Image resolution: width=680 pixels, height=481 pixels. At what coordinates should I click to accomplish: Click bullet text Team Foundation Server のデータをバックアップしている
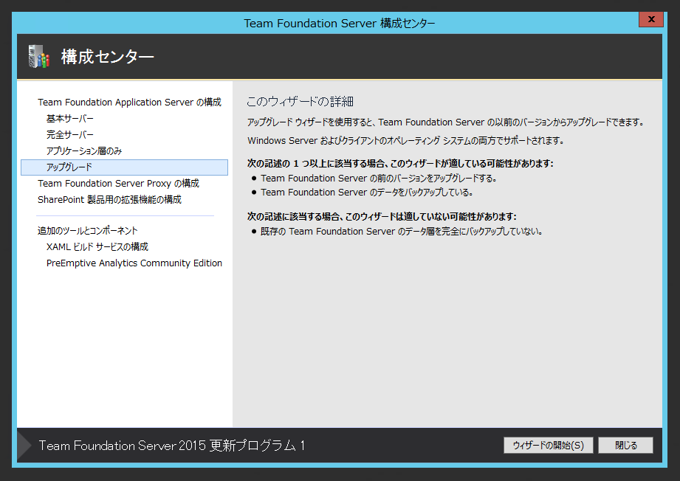click(366, 192)
